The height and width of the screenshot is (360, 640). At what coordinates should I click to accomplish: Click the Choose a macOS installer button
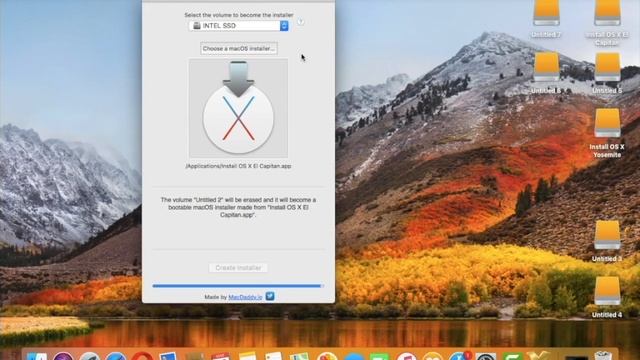(x=239, y=49)
